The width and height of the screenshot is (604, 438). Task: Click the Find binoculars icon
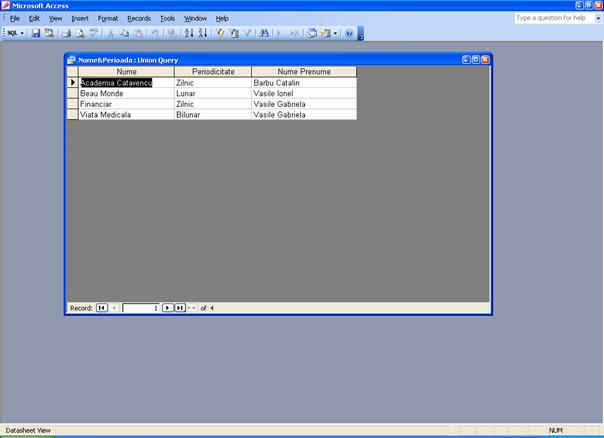coord(264,33)
